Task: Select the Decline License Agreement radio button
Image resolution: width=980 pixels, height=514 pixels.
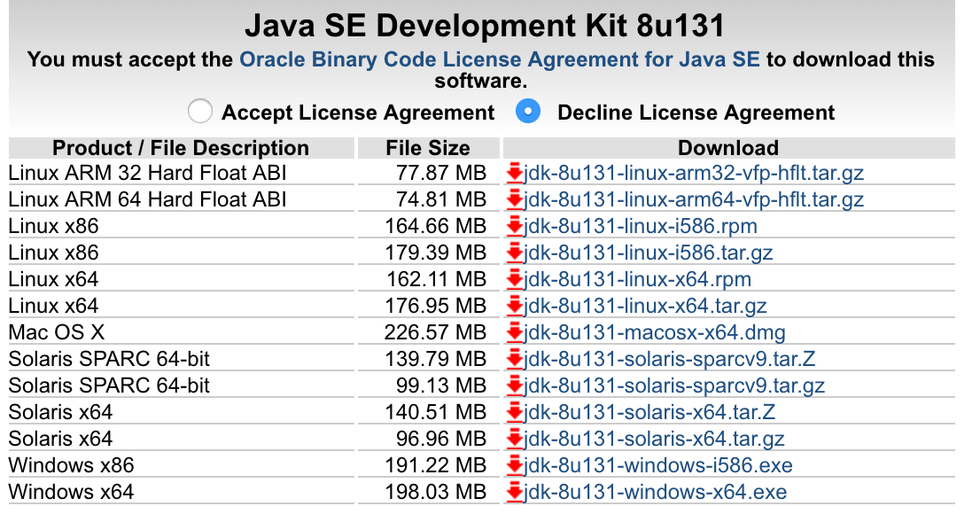Action: click(528, 112)
